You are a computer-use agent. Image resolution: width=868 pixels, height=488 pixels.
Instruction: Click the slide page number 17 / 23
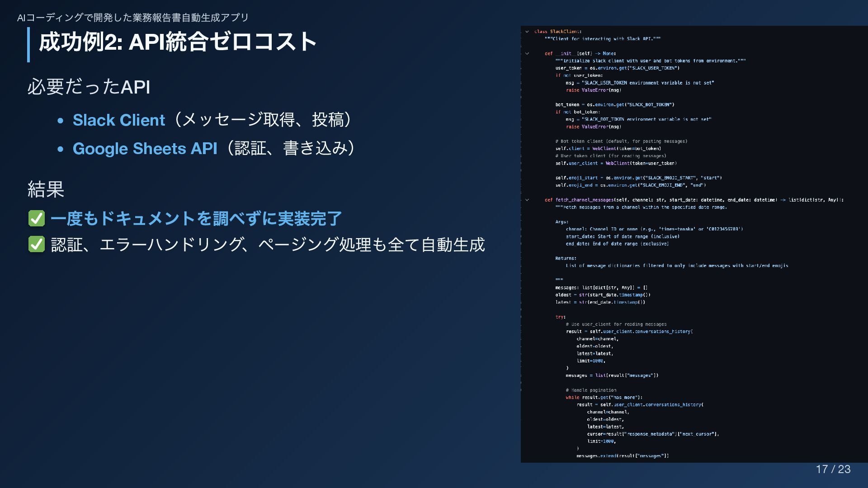tap(833, 469)
